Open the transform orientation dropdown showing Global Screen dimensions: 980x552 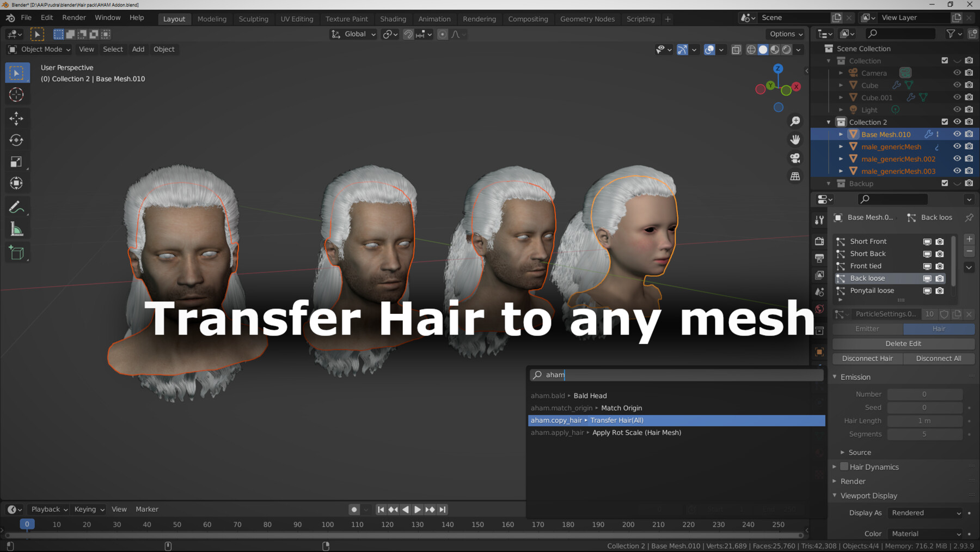[353, 34]
